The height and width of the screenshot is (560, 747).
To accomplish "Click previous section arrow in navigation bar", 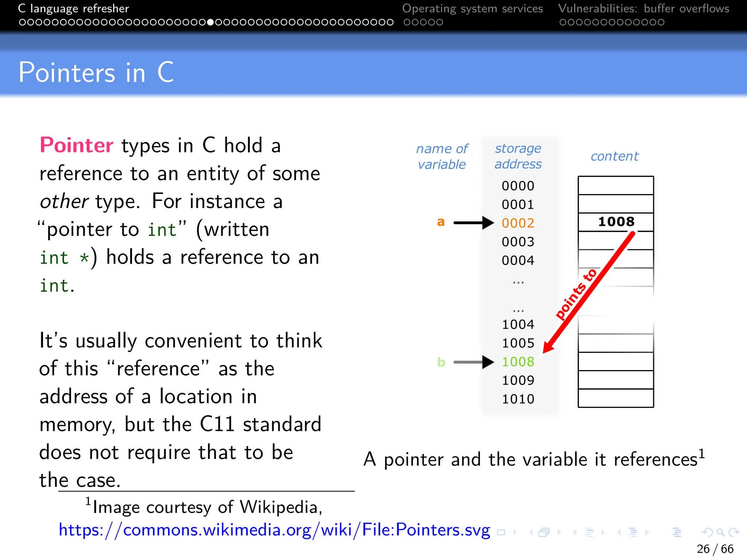I will (x=619, y=532).
